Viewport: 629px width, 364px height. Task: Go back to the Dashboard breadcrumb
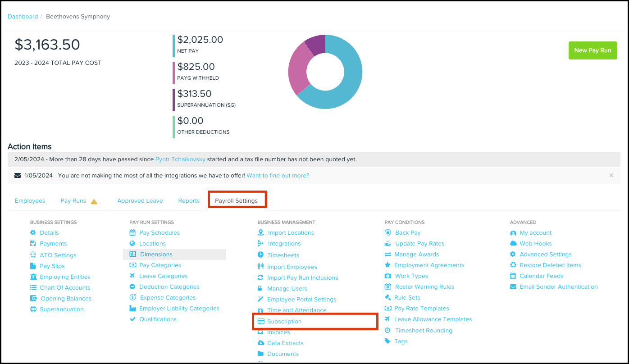pyautogui.click(x=23, y=17)
